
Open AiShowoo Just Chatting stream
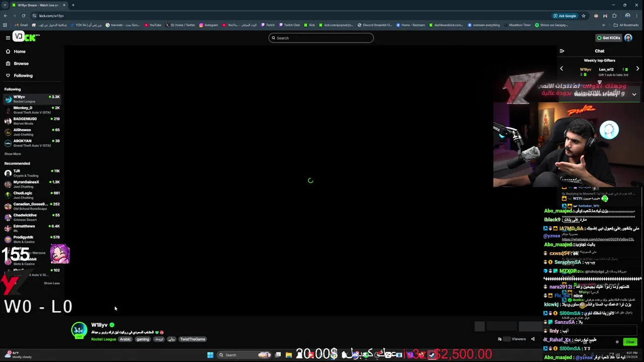click(32, 132)
